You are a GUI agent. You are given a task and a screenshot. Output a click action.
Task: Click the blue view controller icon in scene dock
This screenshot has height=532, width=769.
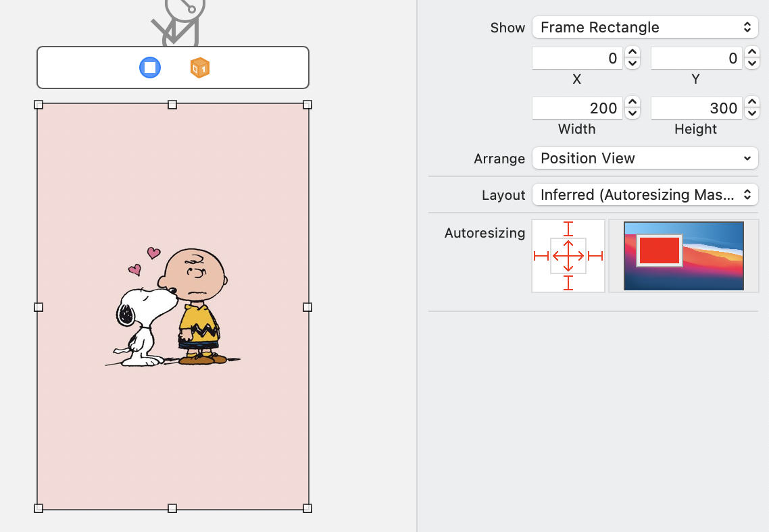150,68
